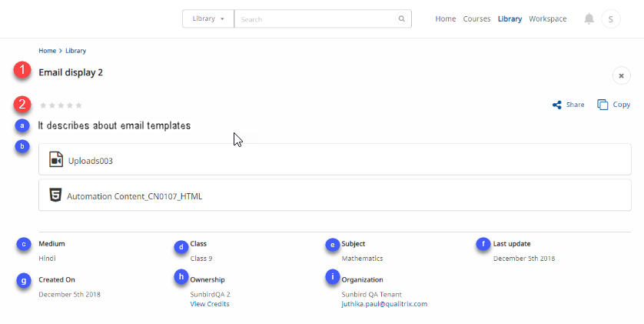Click the search magnifier icon
Viewport: 644px width, 324px height.
tap(401, 19)
